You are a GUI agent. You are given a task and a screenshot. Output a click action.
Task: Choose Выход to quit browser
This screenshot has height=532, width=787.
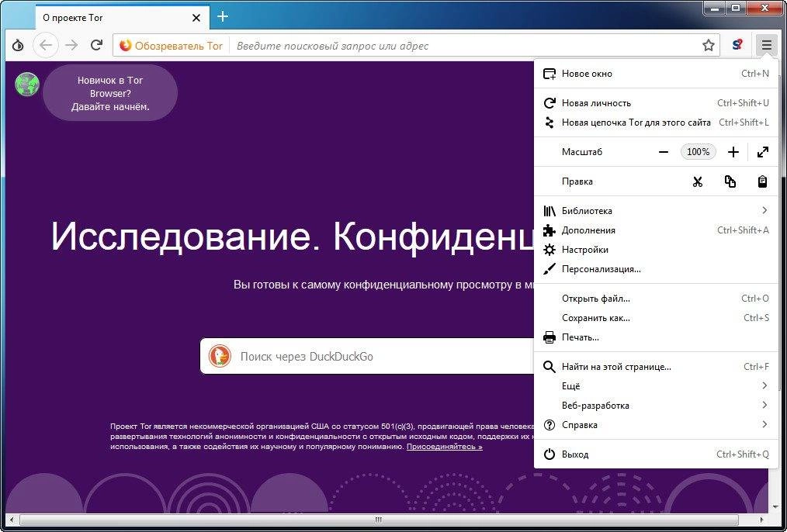pos(656,454)
